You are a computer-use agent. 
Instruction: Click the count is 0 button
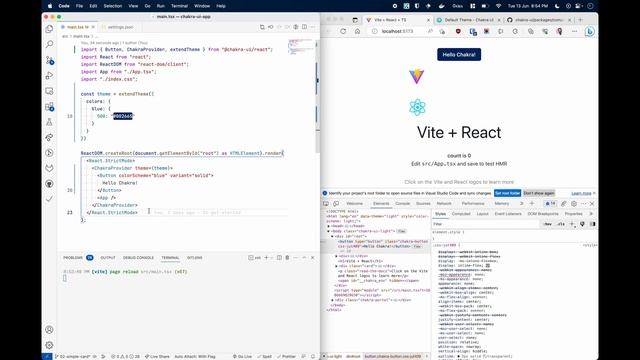pyautogui.click(x=459, y=156)
